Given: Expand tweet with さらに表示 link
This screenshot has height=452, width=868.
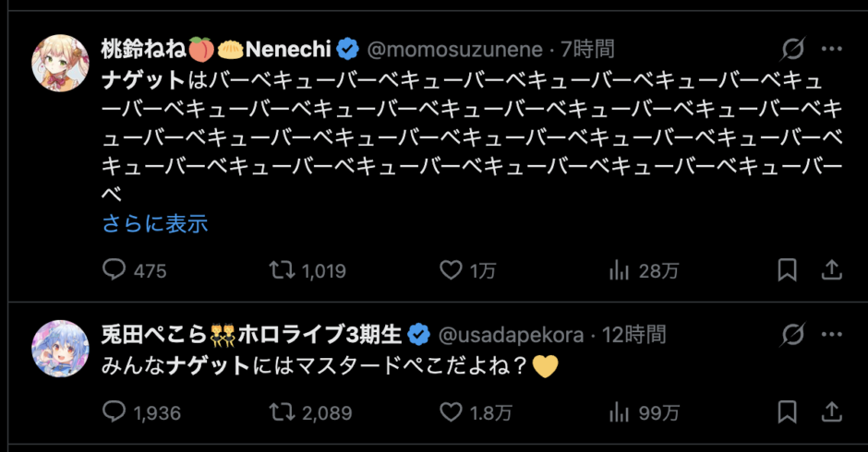Looking at the screenshot, I should 155,223.
